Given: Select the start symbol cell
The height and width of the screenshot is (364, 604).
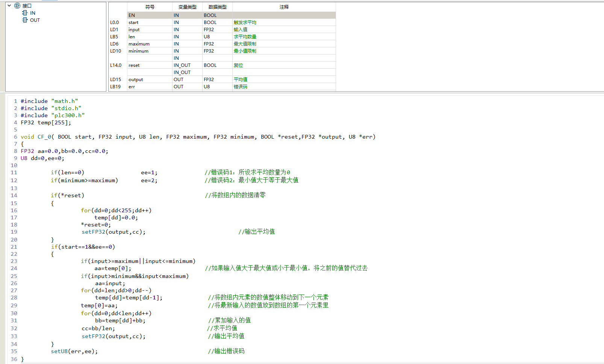Looking at the screenshot, I should point(150,22).
